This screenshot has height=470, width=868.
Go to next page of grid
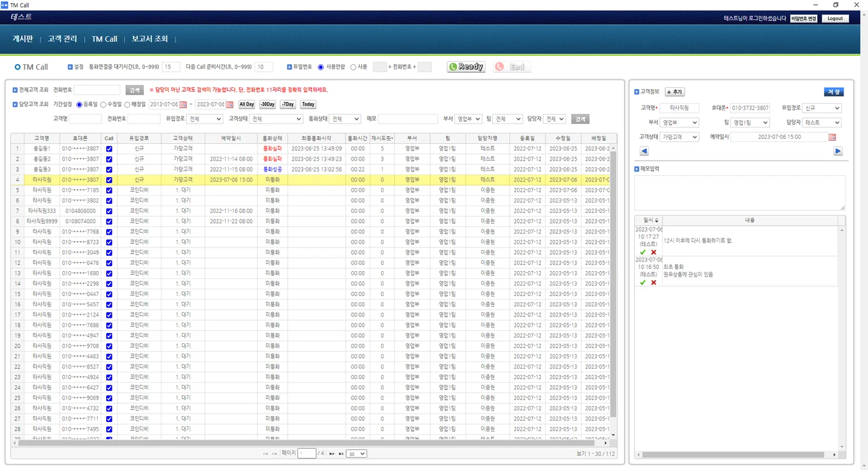point(332,454)
